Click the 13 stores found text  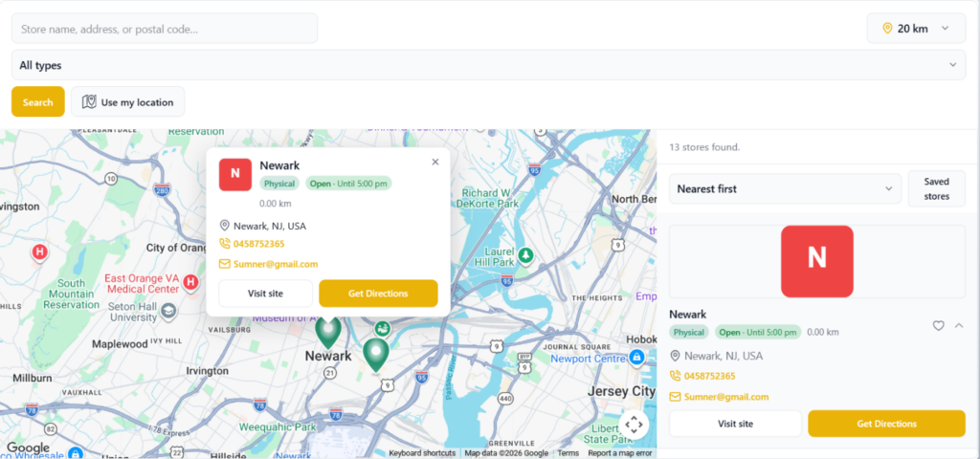coord(704,147)
